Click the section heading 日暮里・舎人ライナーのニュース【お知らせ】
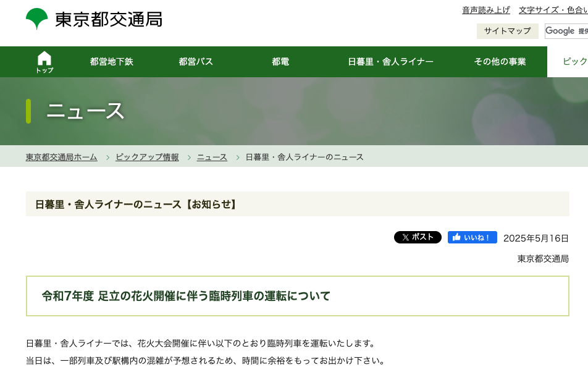 (x=136, y=205)
